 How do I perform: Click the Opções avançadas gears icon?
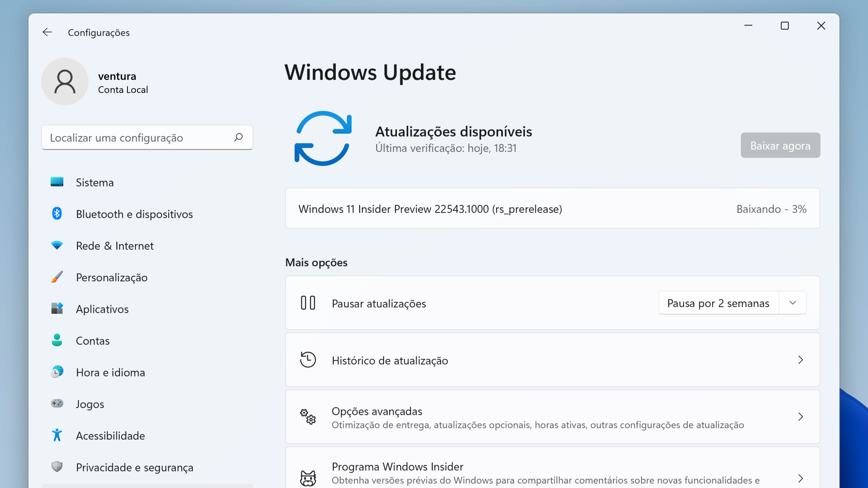click(308, 417)
